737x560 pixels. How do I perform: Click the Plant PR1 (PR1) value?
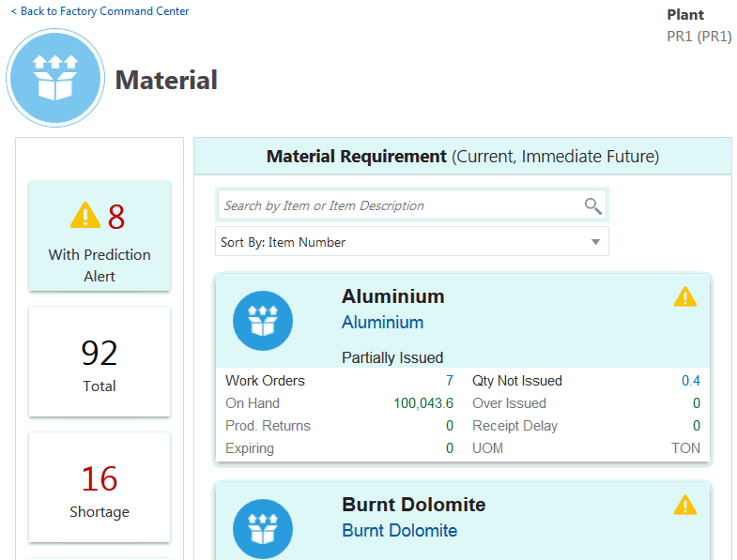(x=699, y=37)
